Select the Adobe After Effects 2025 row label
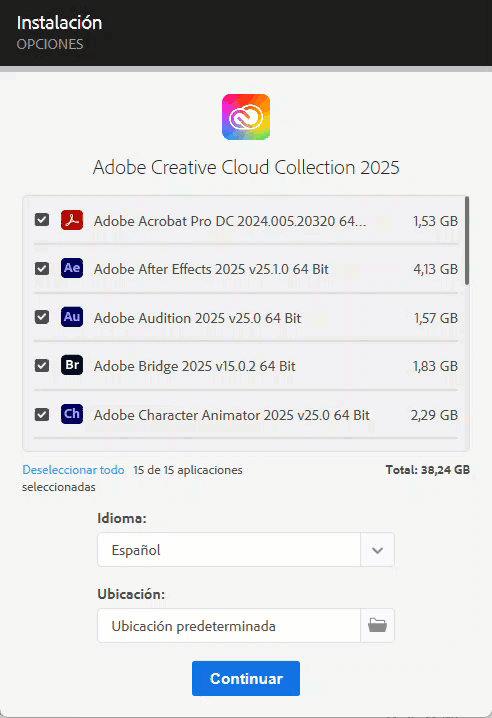The height and width of the screenshot is (718, 492). coord(211,269)
